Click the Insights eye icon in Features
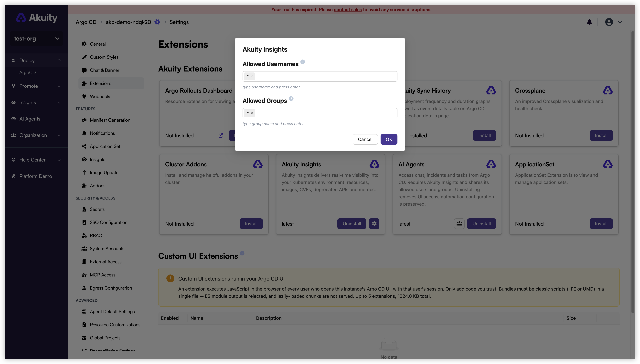 coord(84,159)
